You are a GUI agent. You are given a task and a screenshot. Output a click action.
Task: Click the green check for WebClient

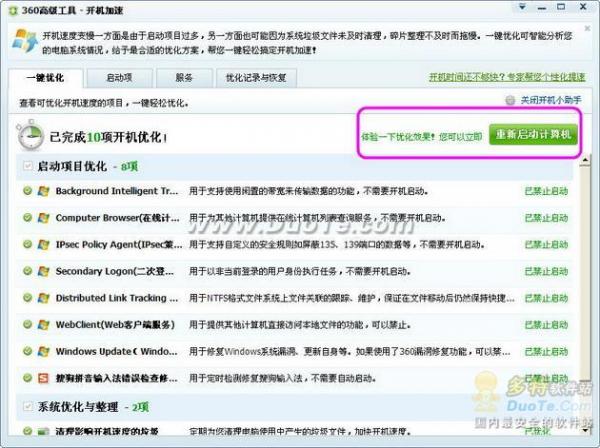point(27,324)
